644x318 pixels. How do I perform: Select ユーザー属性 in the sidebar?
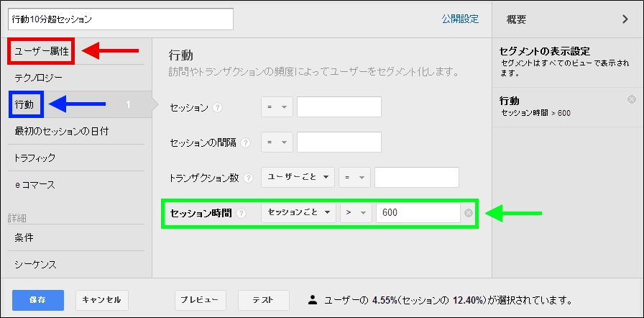coord(42,50)
